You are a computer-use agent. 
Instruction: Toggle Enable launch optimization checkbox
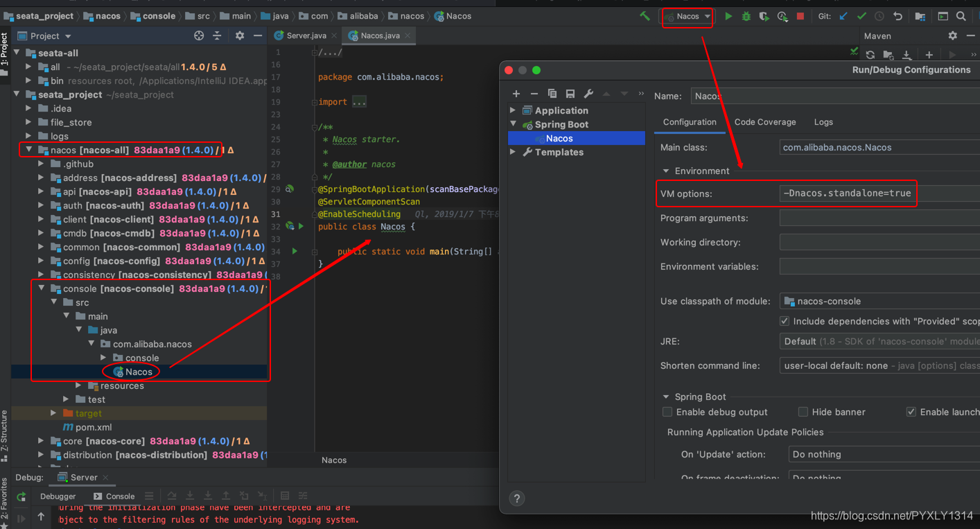click(x=911, y=412)
